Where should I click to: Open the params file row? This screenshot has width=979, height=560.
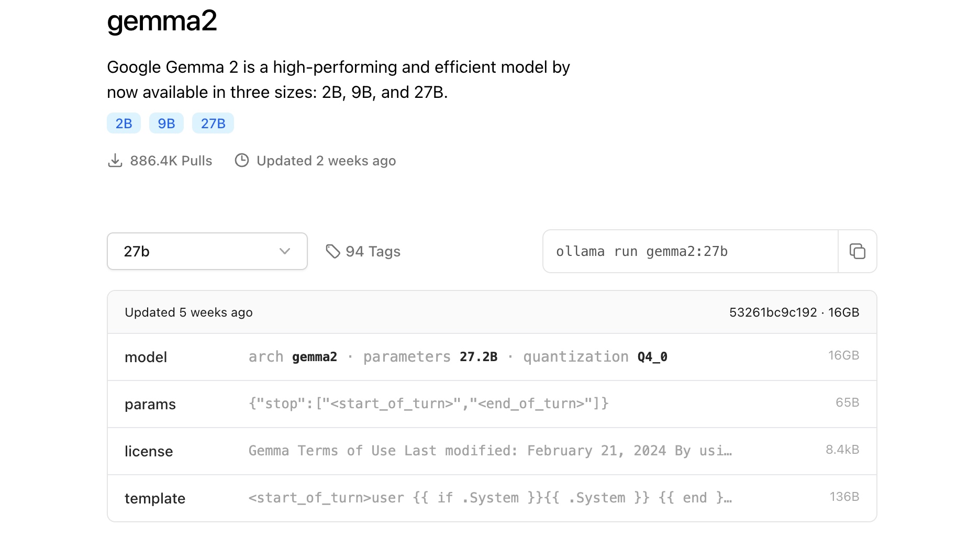pyautogui.click(x=492, y=404)
